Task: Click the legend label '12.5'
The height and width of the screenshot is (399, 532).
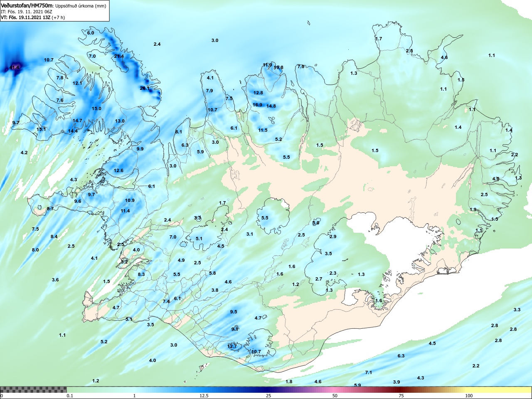Action: pyautogui.click(x=204, y=396)
